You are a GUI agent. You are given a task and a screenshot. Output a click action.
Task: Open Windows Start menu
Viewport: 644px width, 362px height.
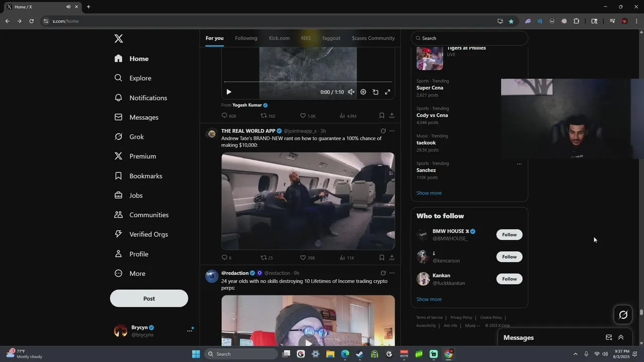[x=196, y=354]
